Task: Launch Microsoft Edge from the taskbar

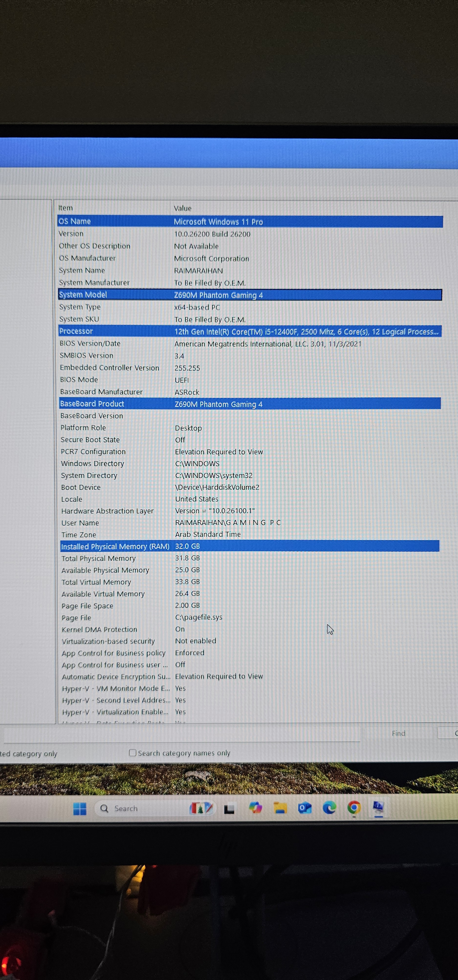Action: (x=329, y=807)
